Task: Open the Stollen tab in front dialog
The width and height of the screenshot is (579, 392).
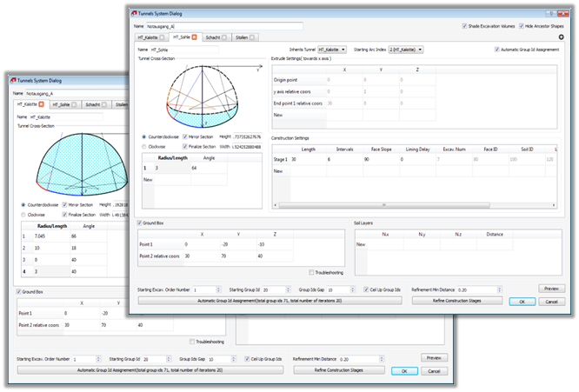Action: [x=241, y=37]
